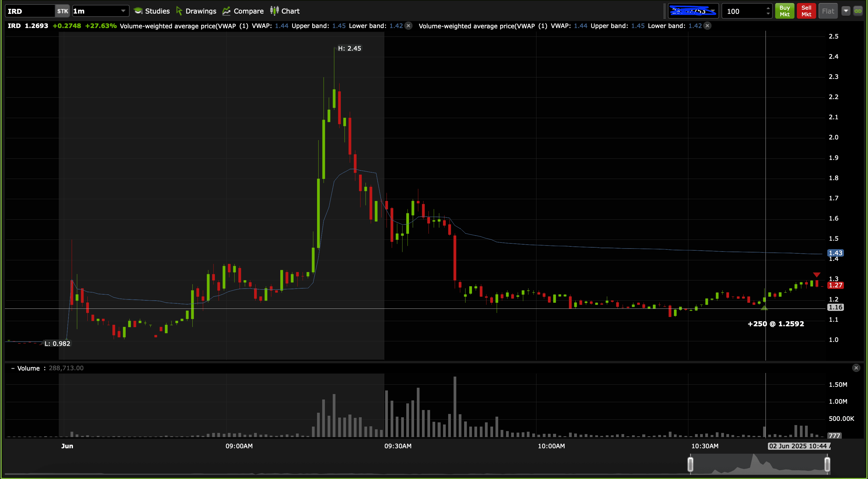
Task: Click the Flat position button
Action: (x=828, y=11)
